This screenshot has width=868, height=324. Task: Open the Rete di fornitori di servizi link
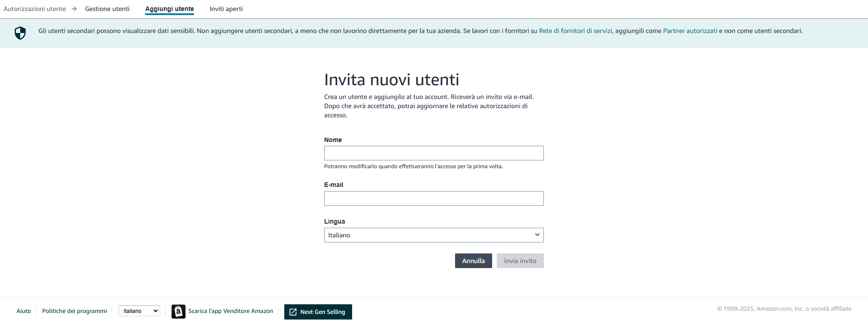[x=575, y=31]
